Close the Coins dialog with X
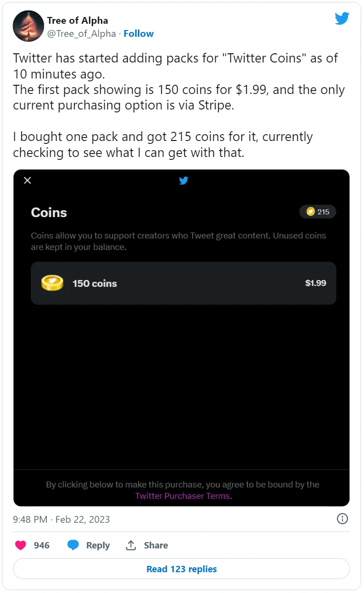This screenshot has height=593, width=364. click(x=28, y=180)
